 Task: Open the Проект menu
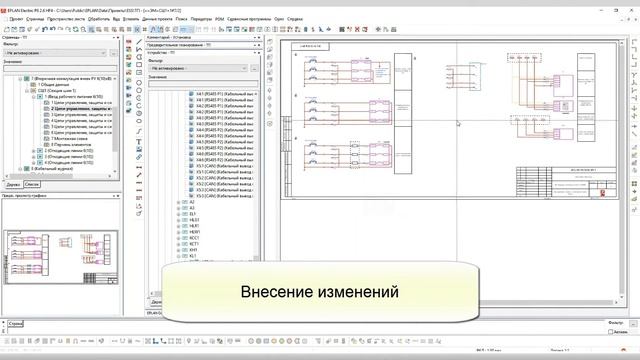point(16,19)
